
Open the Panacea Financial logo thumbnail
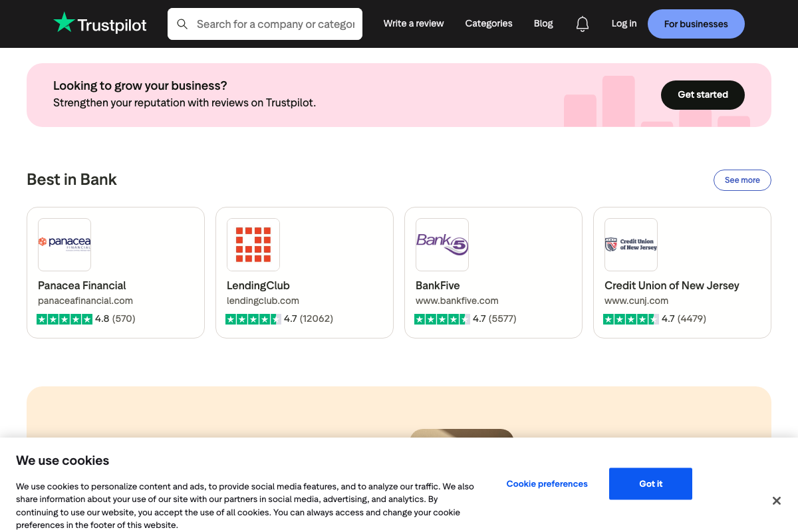point(65,245)
